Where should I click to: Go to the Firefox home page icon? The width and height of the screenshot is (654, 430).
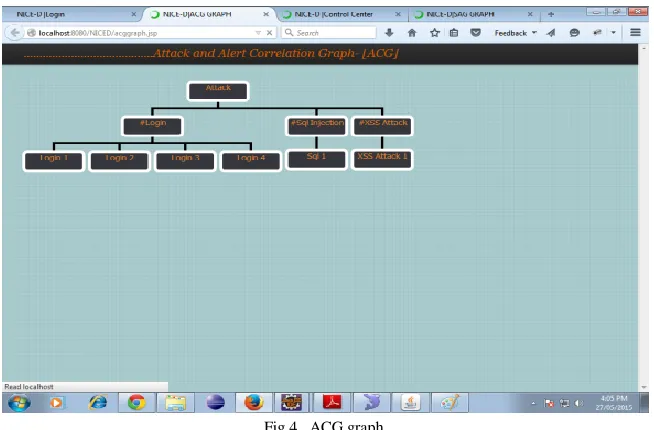click(x=412, y=33)
